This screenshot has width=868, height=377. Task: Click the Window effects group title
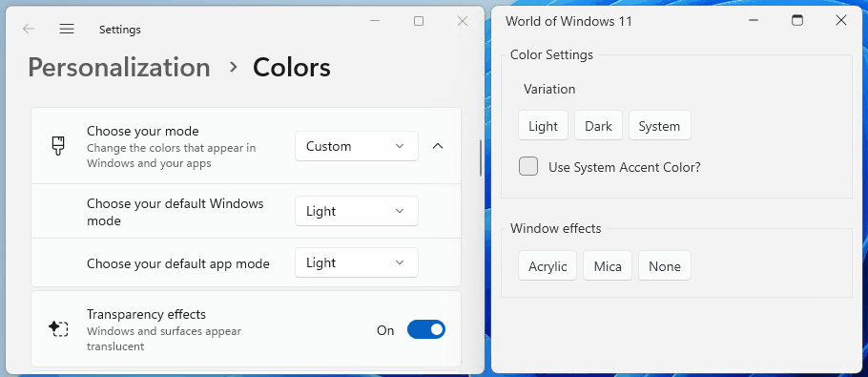[555, 229]
